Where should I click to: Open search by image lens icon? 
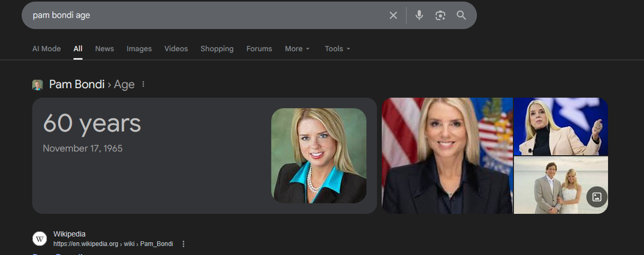tap(440, 15)
